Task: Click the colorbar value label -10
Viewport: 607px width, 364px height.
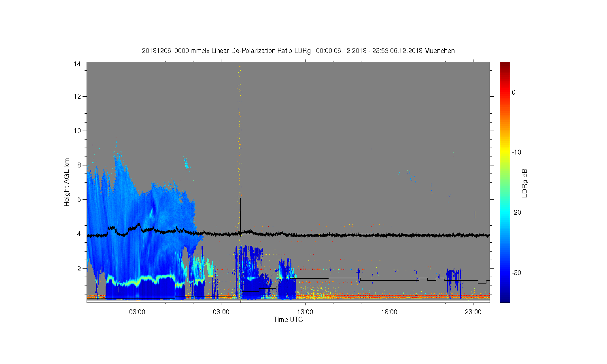Action: tap(516, 152)
